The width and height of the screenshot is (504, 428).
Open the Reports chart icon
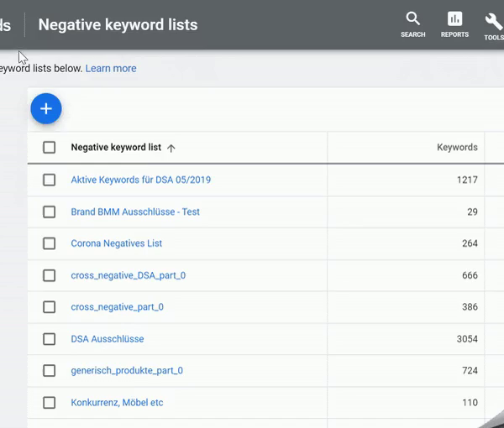[x=454, y=20]
